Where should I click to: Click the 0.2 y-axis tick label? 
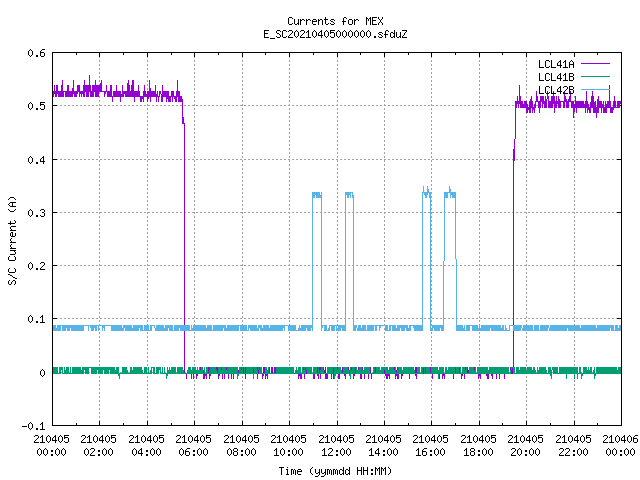[37, 266]
